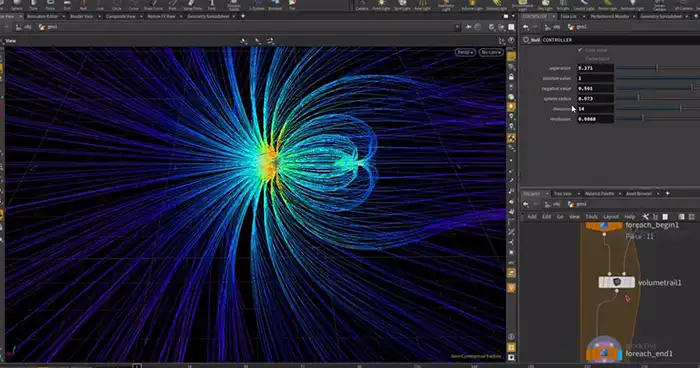Select the Sphere shelf tool
The width and height of the screenshot is (700, 368).
point(17,5)
